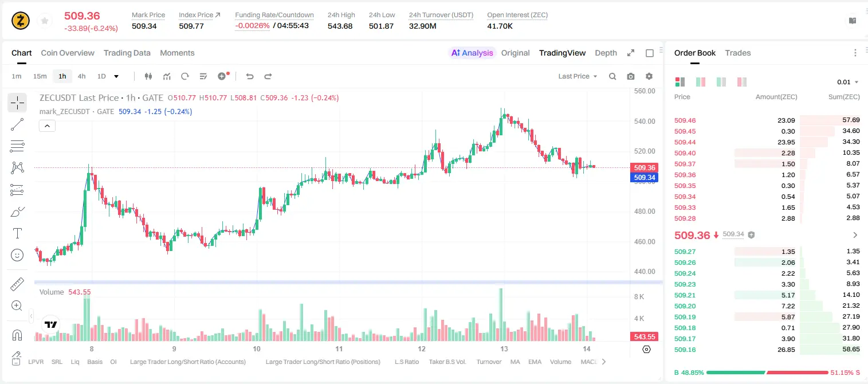Select the 4h timeframe
Image resolution: width=868 pixels, height=384 pixels.
(81, 76)
